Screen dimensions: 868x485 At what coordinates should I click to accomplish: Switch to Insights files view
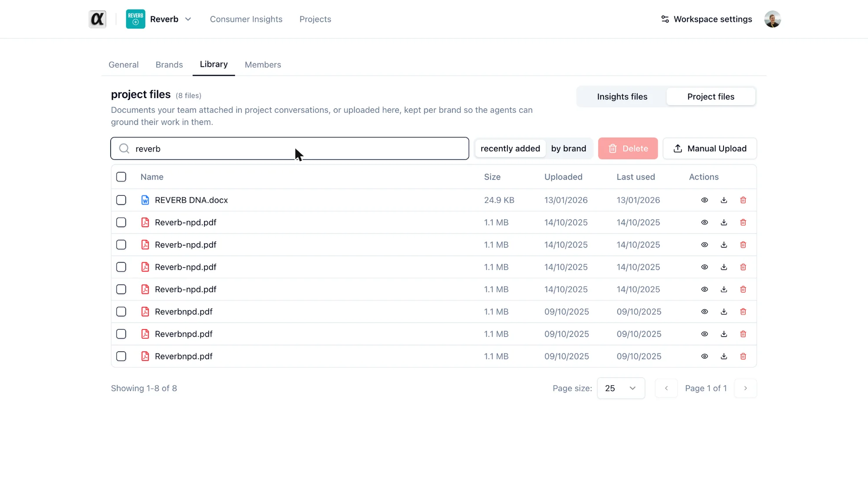click(x=622, y=97)
